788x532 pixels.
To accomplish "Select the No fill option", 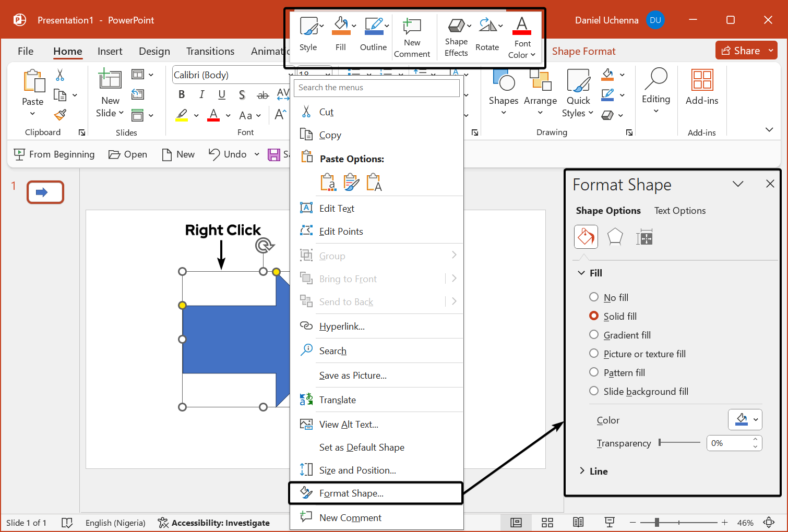I will (594, 297).
